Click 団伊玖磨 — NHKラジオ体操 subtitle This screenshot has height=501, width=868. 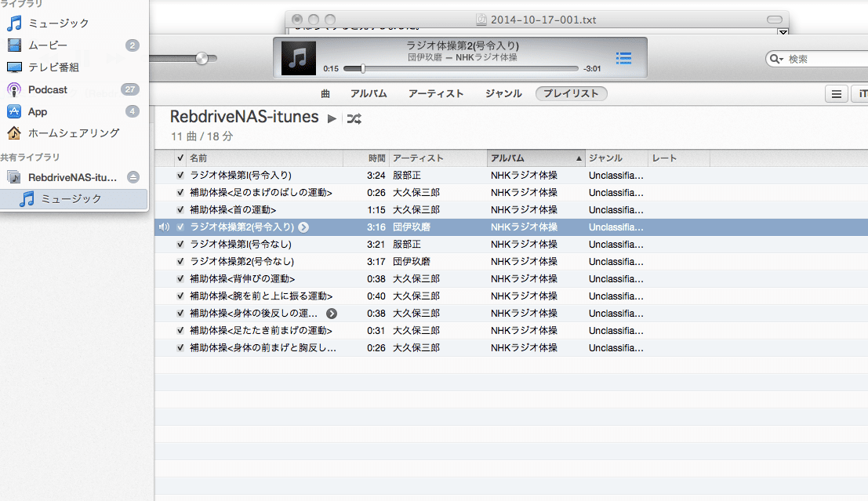(x=463, y=57)
